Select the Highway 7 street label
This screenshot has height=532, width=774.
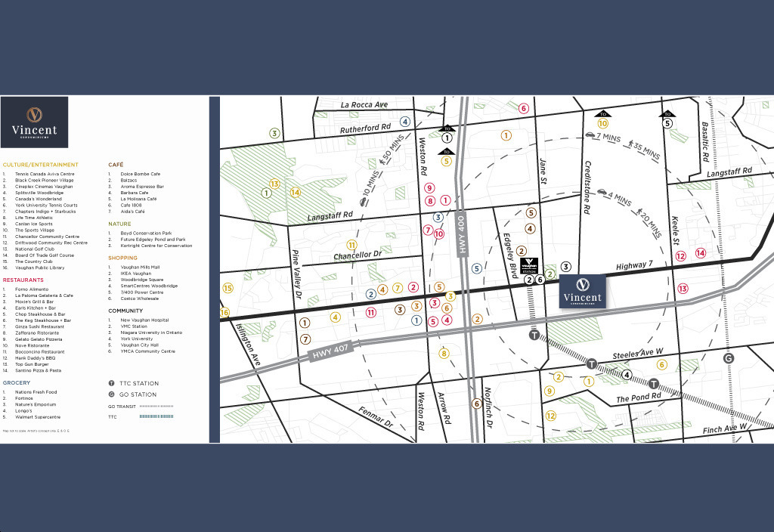pos(633,266)
